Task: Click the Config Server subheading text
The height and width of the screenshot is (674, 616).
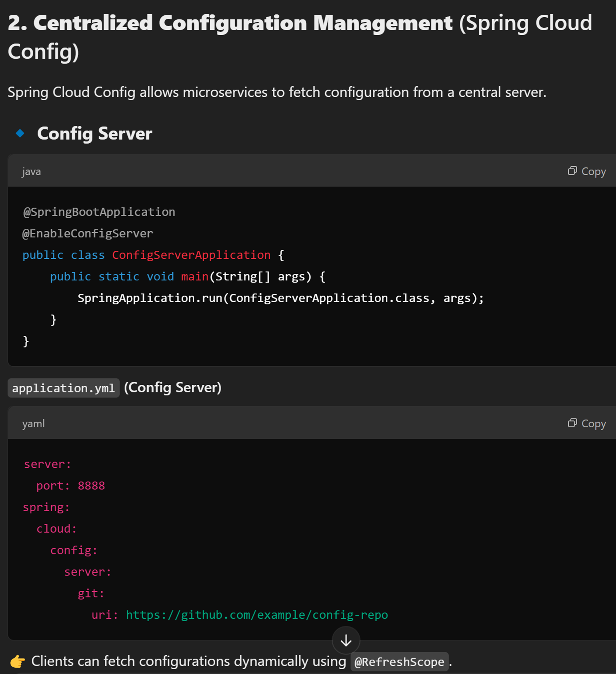Action: 94,133
